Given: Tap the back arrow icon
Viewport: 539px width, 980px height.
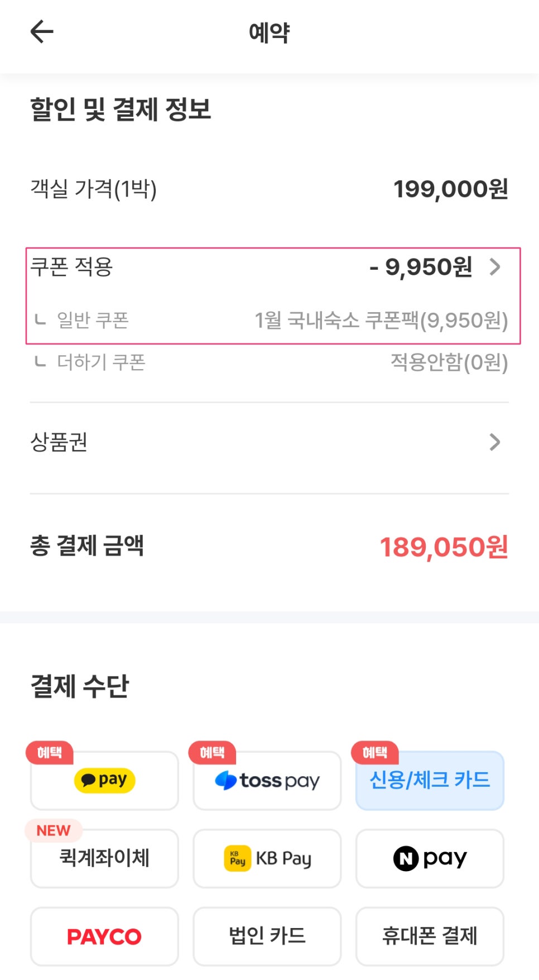Looking at the screenshot, I should point(42,31).
